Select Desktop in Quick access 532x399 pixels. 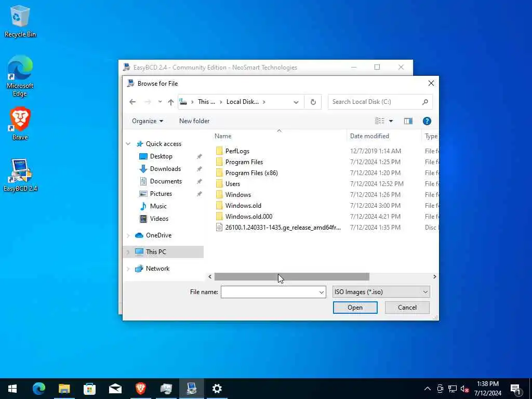point(161,156)
